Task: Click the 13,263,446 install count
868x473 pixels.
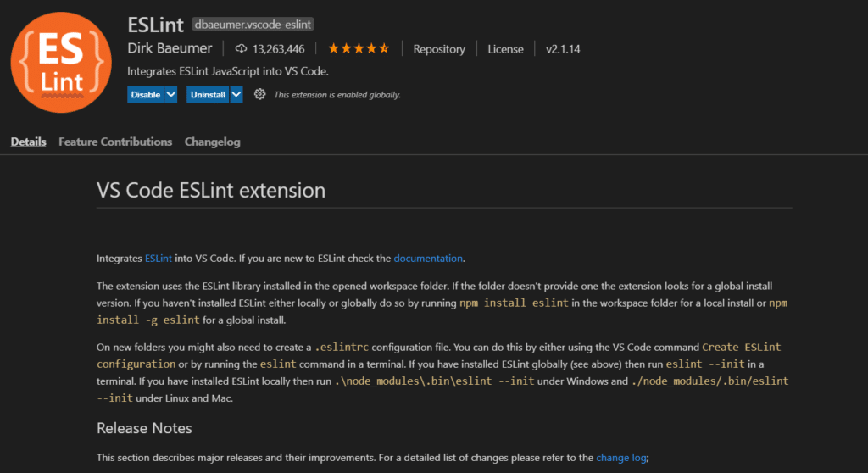Action: coord(278,48)
